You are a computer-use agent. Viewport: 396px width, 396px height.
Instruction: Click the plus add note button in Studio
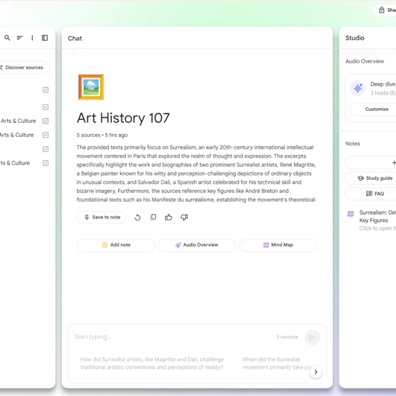(371, 163)
